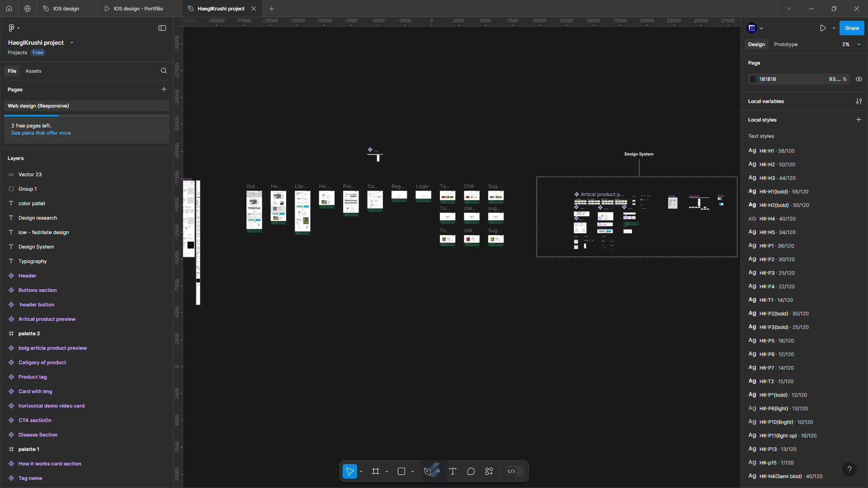This screenshot has height=488, width=868.
Task: Click the 181818 page color swatch
Action: tap(753, 79)
